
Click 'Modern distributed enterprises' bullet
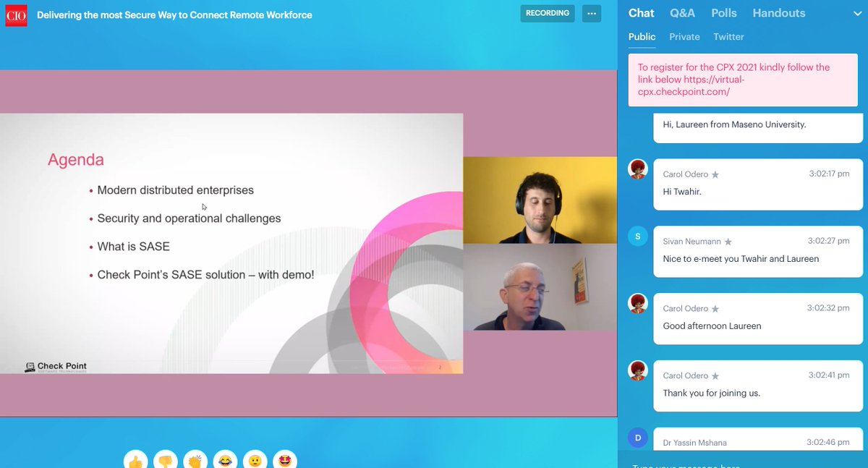[176, 190]
